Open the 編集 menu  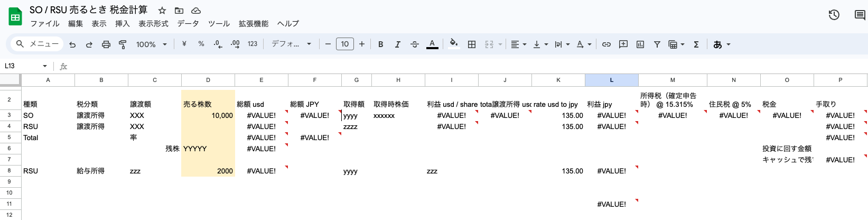tap(76, 24)
